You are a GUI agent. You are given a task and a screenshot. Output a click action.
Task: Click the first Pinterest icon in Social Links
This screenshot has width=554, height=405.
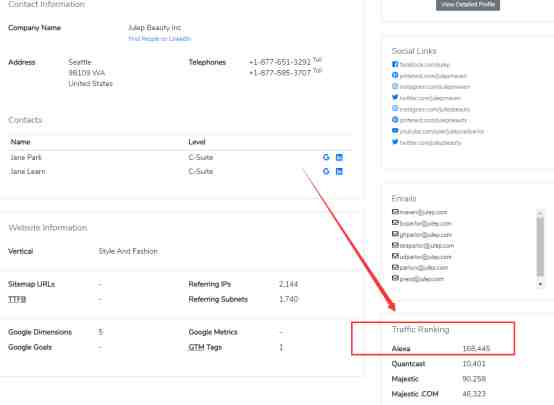(x=395, y=75)
